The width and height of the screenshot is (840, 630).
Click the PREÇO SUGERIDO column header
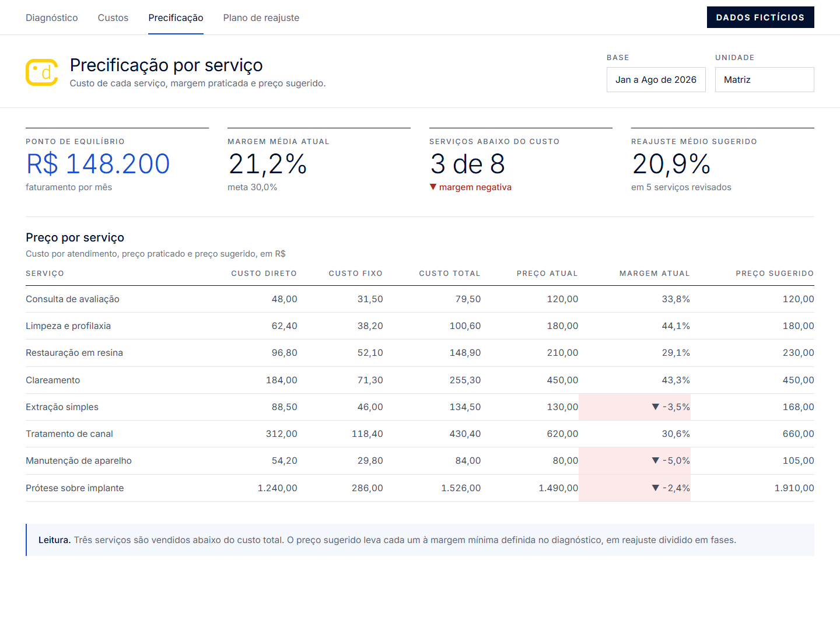(x=775, y=274)
